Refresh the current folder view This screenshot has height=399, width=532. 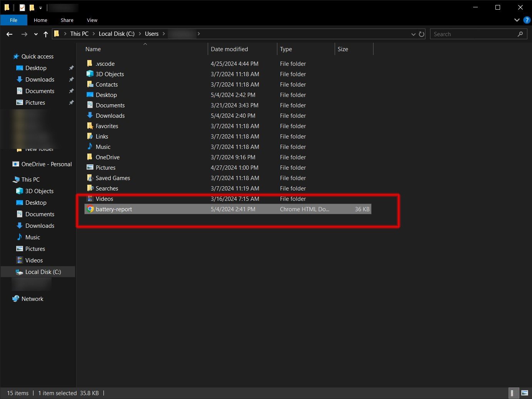[x=422, y=34]
